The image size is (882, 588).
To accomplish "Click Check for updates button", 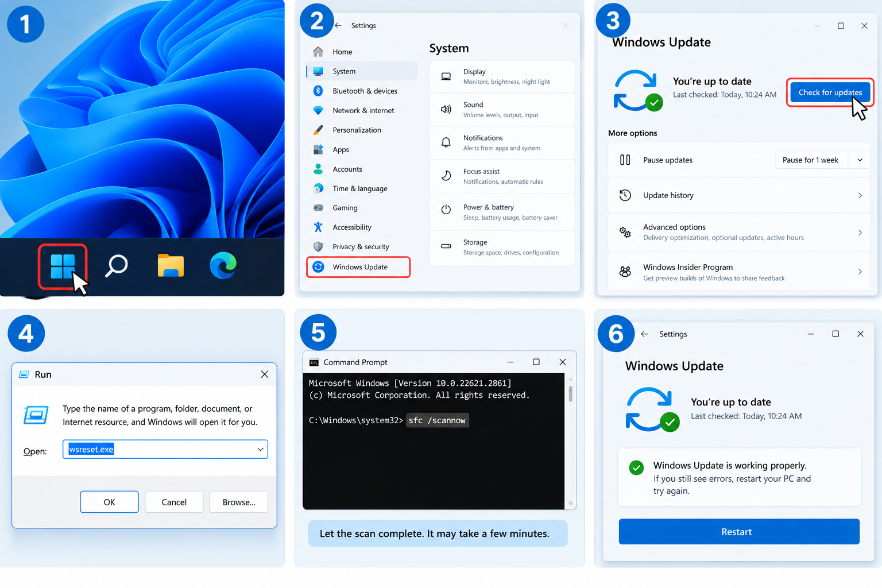I will point(830,92).
